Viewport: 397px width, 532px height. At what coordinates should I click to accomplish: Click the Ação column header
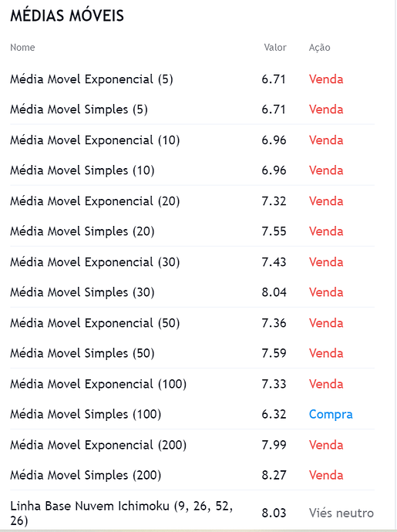[x=319, y=48]
